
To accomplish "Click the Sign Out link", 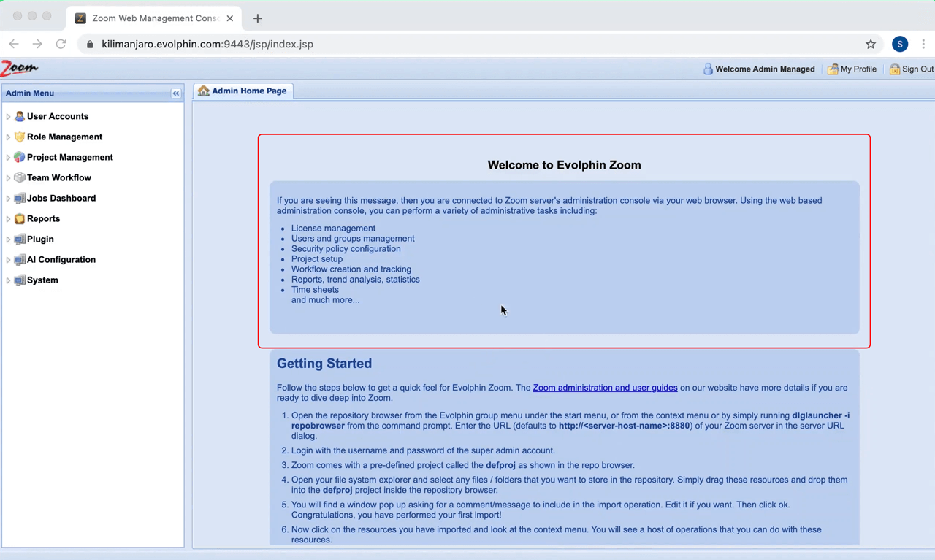I will [x=917, y=69].
